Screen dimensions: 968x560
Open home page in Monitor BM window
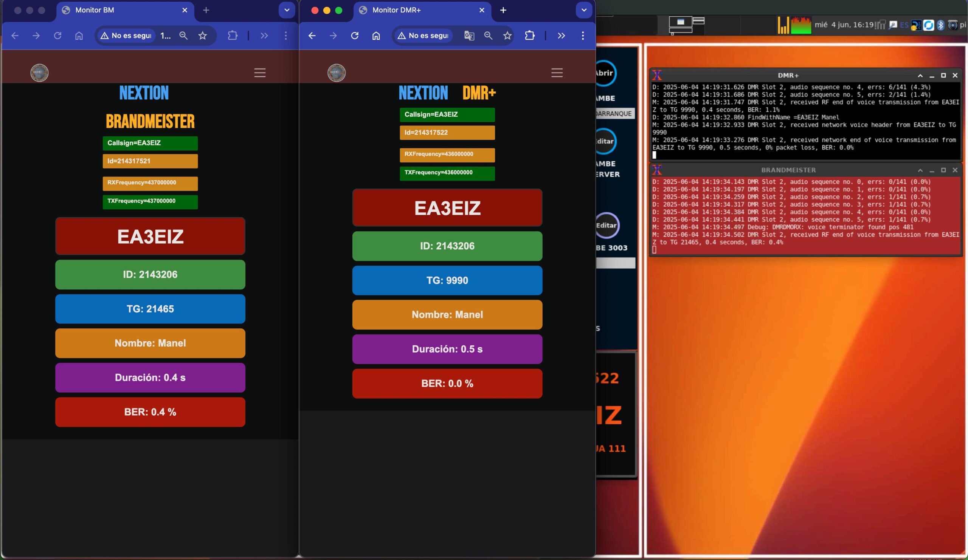[x=79, y=36]
